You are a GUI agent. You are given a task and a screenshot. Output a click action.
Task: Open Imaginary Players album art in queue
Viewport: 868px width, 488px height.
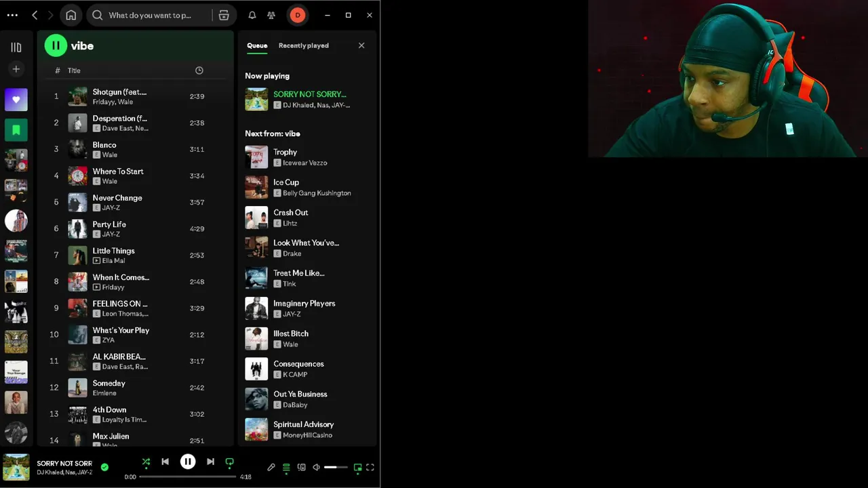[x=256, y=308]
